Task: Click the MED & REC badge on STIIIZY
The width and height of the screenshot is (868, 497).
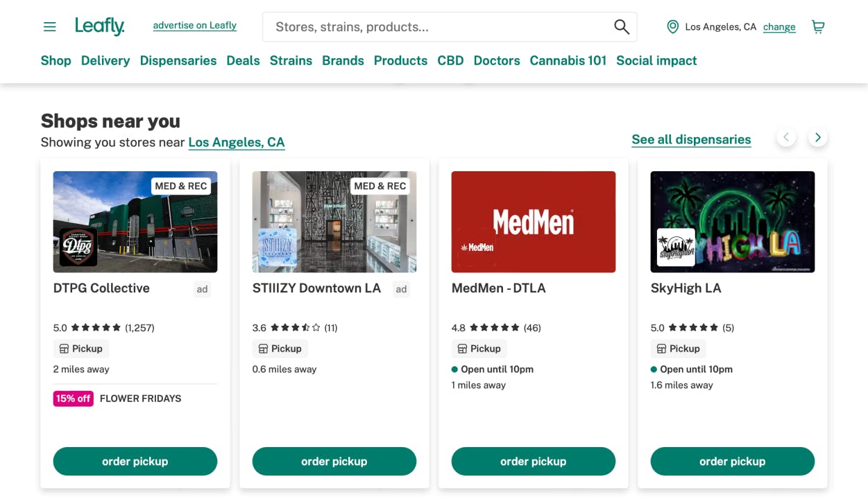Action: point(380,186)
